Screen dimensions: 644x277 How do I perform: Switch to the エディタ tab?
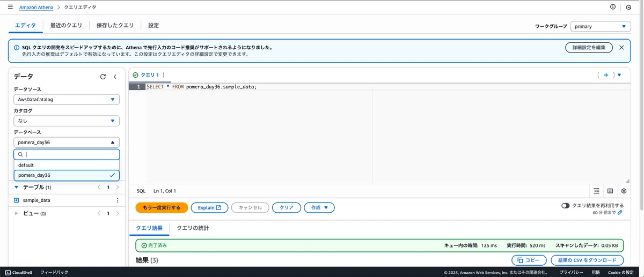(x=25, y=26)
